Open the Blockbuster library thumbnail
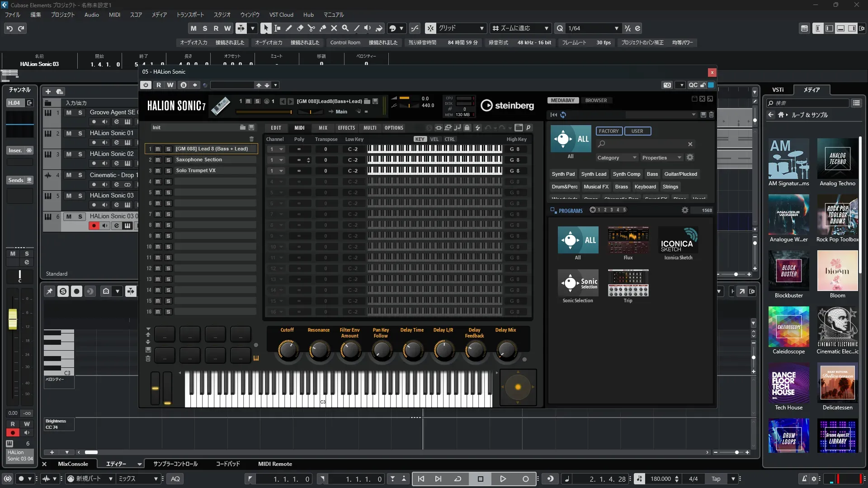 pos(788,271)
